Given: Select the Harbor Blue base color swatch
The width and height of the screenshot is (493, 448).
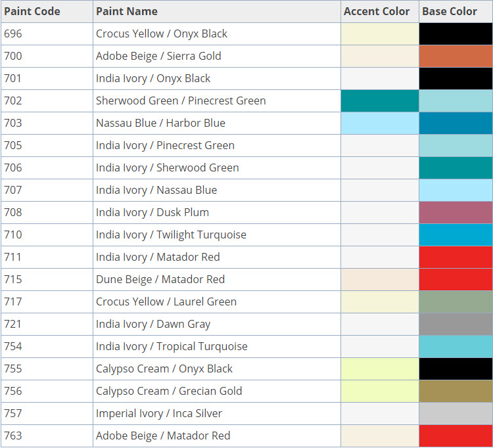Looking at the screenshot, I should point(456,123).
